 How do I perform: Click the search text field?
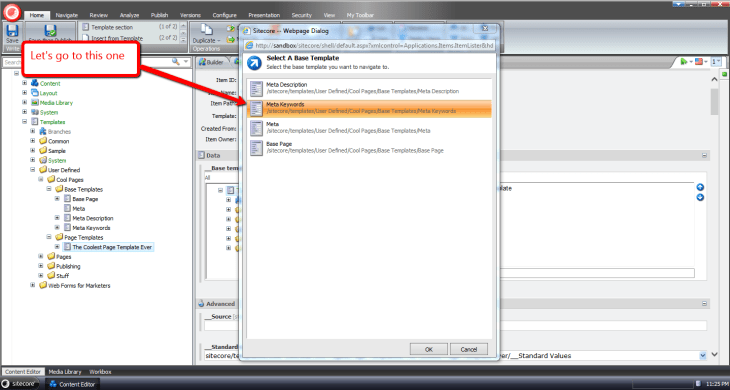click(87, 62)
